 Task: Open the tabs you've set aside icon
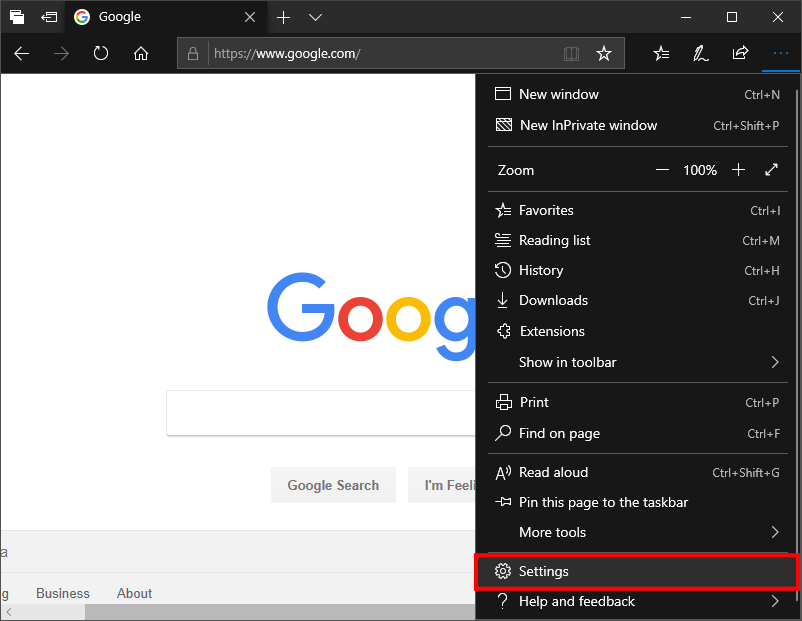coord(17,17)
